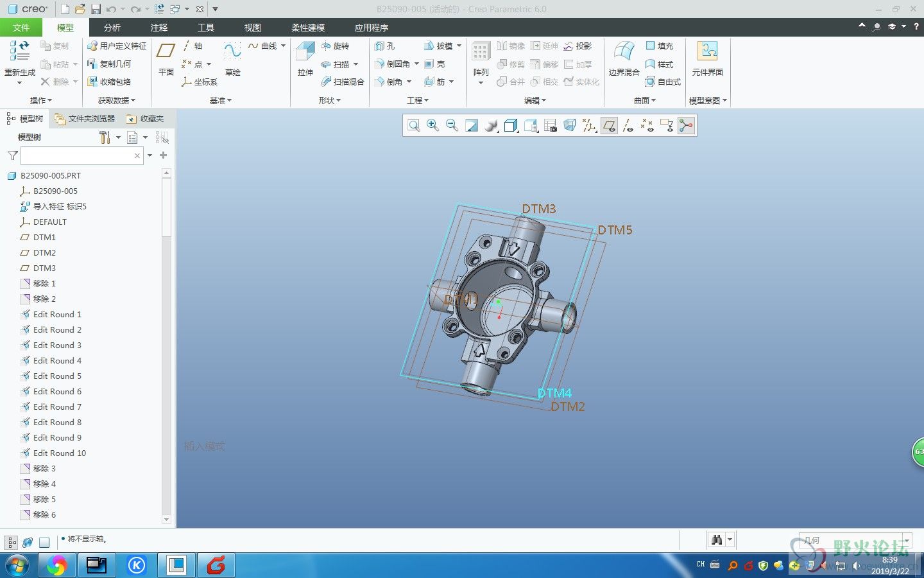924x578 pixels.
Task: Click the Open folder icon
Action: tap(80, 9)
